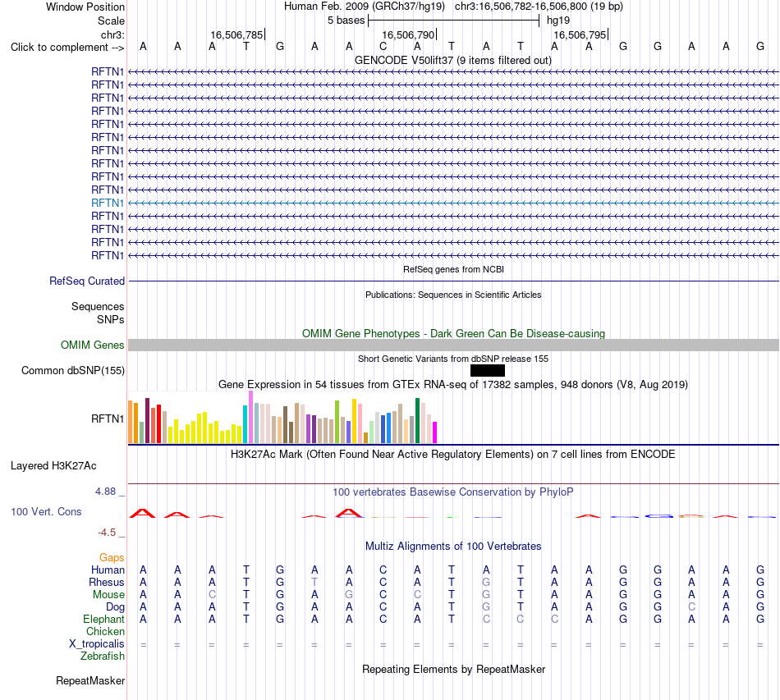Open the Common dbSNP(155) track label
The width and height of the screenshot is (780, 700).
72,370
